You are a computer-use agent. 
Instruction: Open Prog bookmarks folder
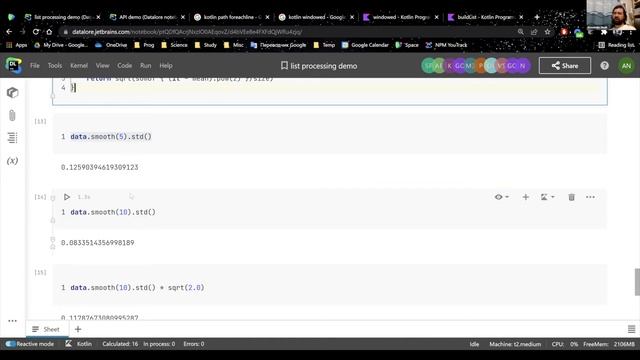pyautogui.click(x=144, y=45)
